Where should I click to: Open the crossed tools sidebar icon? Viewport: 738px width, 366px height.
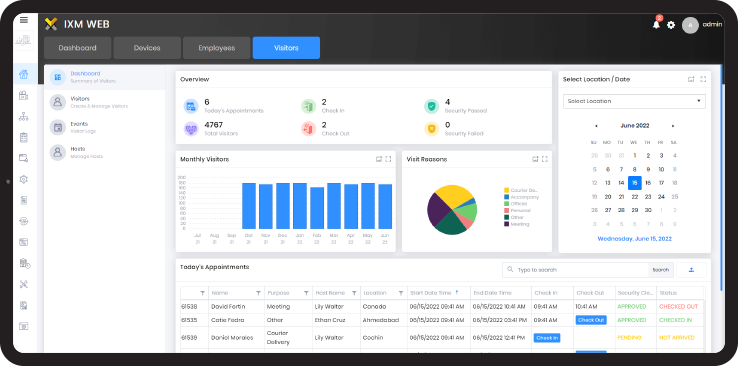tap(24, 284)
